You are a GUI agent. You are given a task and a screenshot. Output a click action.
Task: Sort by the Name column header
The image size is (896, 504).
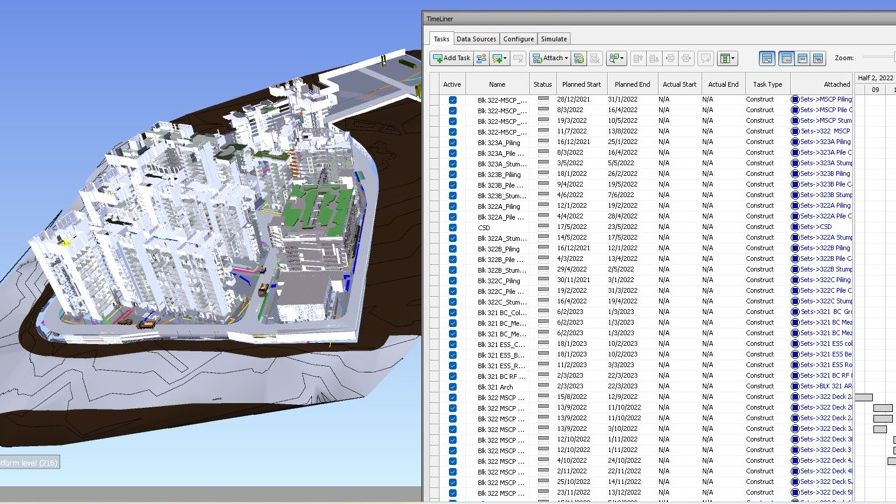[497, 84]
